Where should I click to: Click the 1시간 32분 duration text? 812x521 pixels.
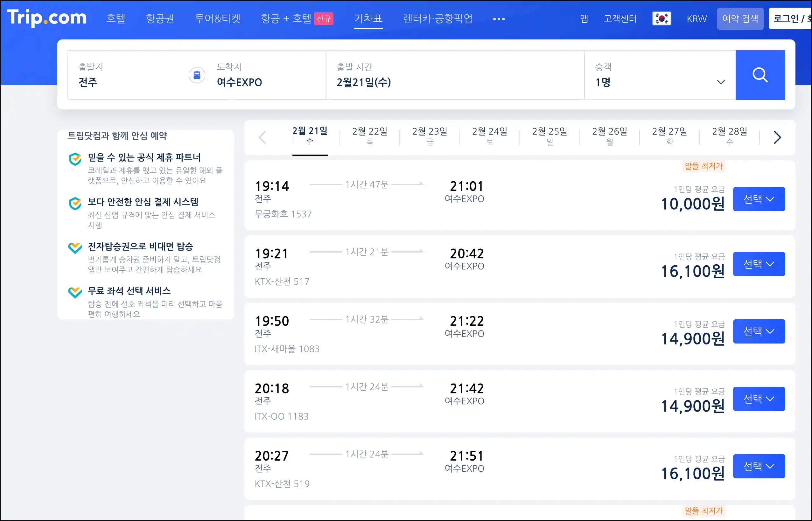[x=367, y=319]
